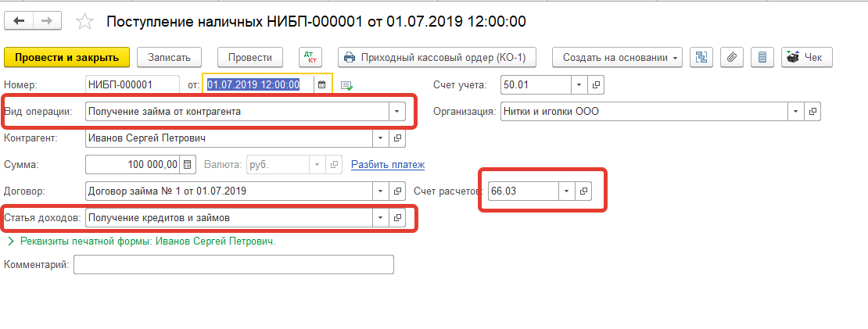Open the report list icon beside paperclip
Viewport: 868px width, 329px height.
(762, 57)
